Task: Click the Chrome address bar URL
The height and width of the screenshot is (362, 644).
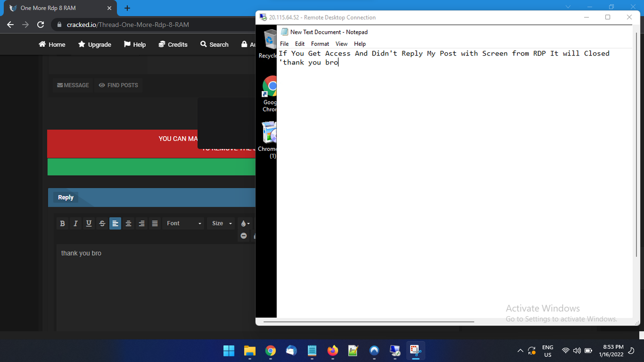Action: click(x=128, y=25)
